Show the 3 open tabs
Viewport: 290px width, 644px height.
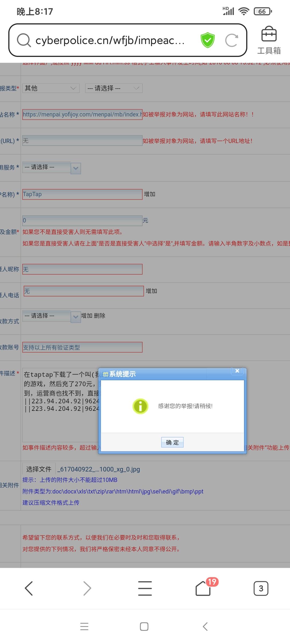261,588
